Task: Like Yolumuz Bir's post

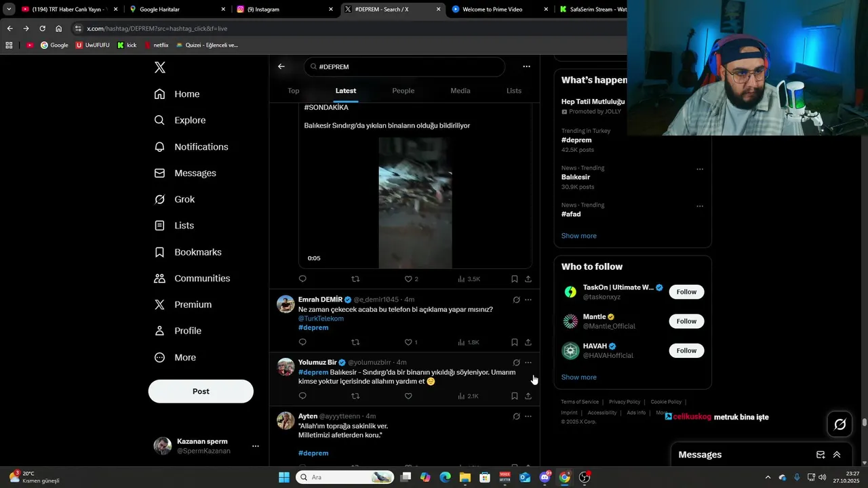Action: [x=408, y=396]
